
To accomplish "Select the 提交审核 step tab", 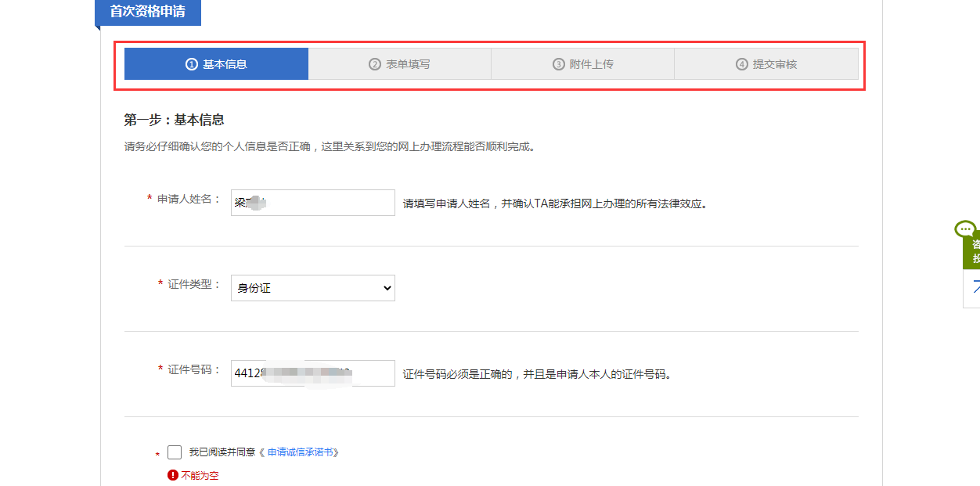I will click(x=766, y=64).
